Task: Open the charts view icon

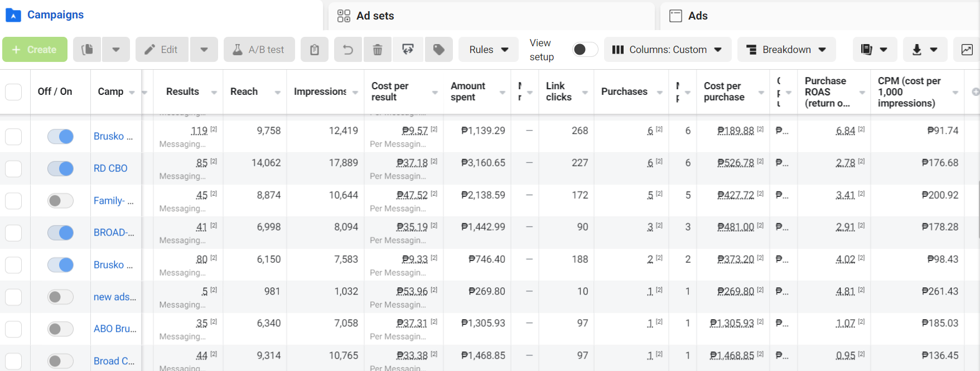Action: click(x=967, y=50)
